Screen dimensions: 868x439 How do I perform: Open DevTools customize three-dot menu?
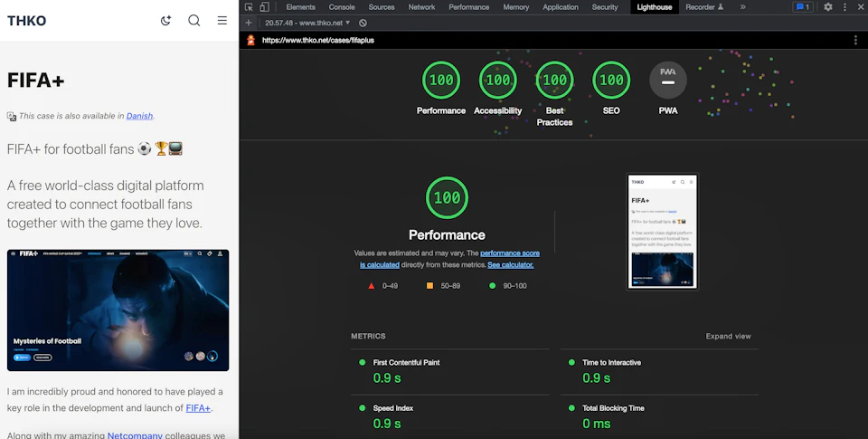(x=844, y=7)
